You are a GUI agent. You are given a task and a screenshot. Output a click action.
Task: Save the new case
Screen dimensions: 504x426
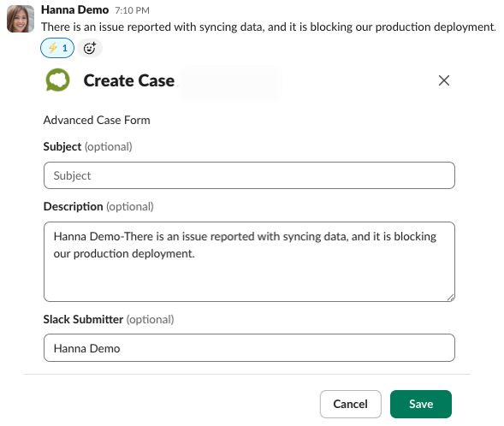pyautogui.click(x=421, y=404)
